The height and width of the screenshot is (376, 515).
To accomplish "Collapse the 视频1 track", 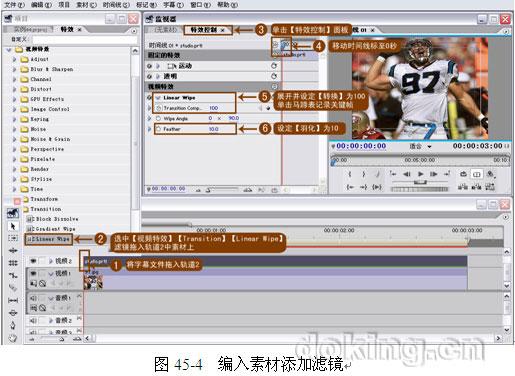I will (x=51, y=273).
